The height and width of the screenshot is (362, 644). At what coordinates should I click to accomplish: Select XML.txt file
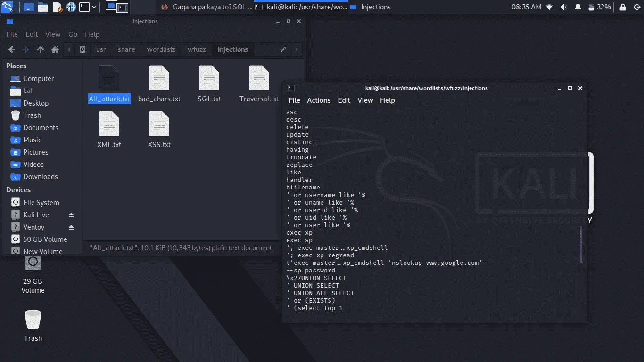click(x=109, y=130)
